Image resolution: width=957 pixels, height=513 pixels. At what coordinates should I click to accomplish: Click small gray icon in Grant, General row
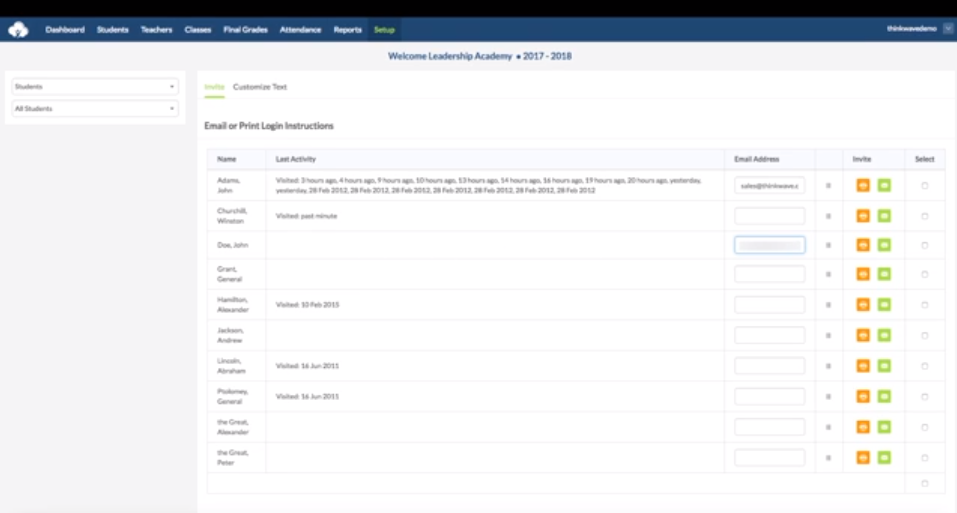point(828,275)
